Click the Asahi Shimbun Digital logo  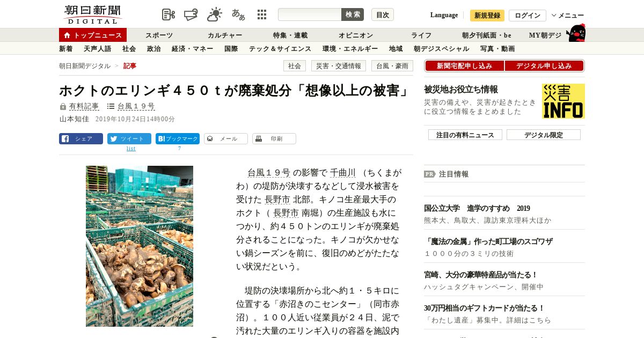coord(92,14)
